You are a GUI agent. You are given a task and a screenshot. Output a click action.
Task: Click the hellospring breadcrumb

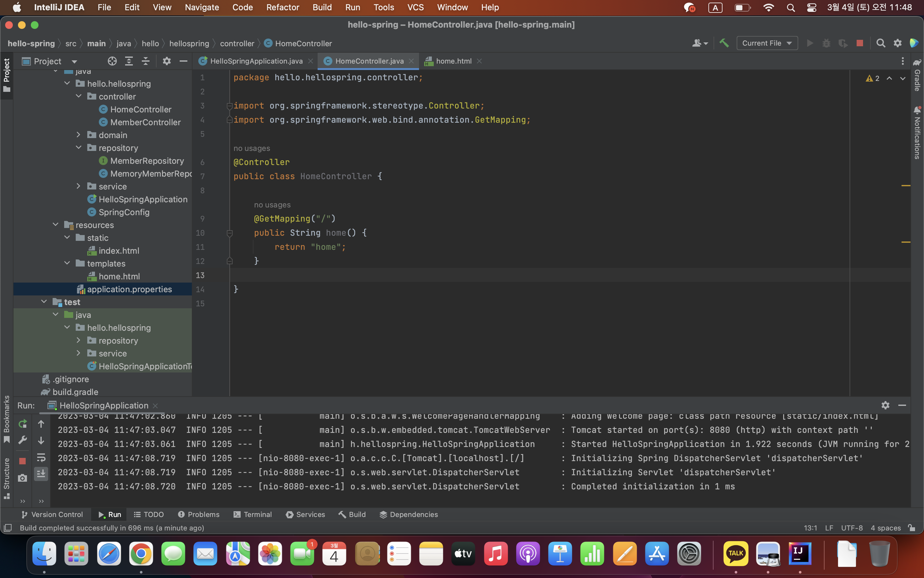[x=189, y=44]
